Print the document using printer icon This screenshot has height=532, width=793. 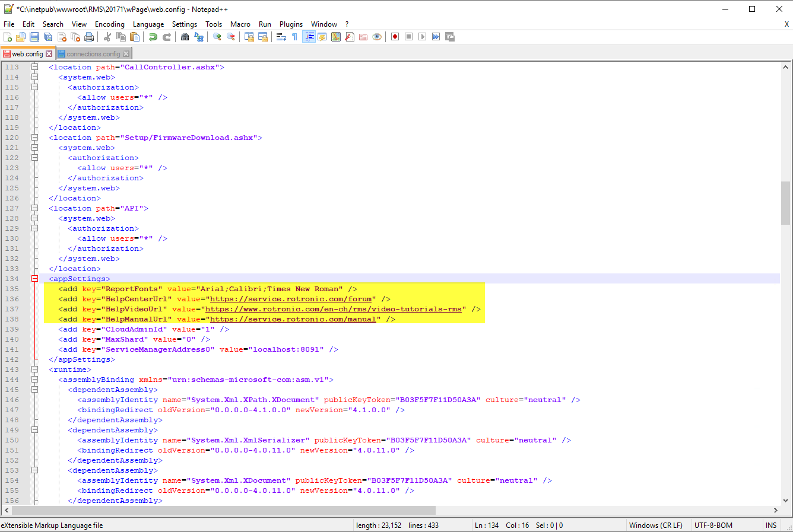coord(89,37)
